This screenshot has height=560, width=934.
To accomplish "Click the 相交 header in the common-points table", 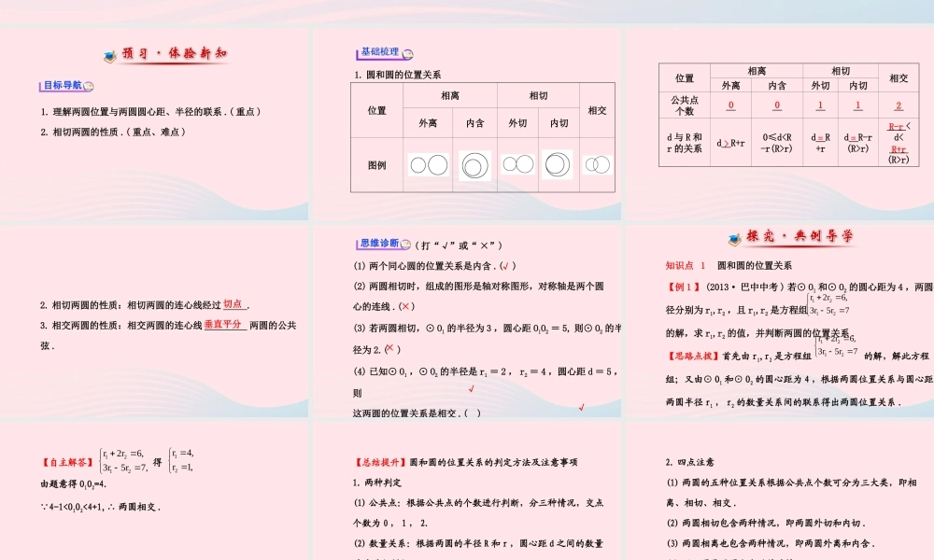I will pyautogui.click(x=899, y=78).
